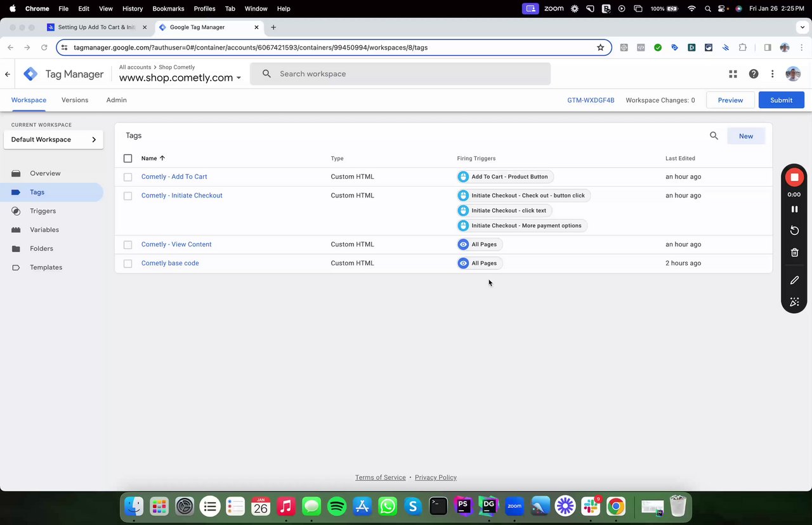Select the Workspace tab

coord(29,100)
